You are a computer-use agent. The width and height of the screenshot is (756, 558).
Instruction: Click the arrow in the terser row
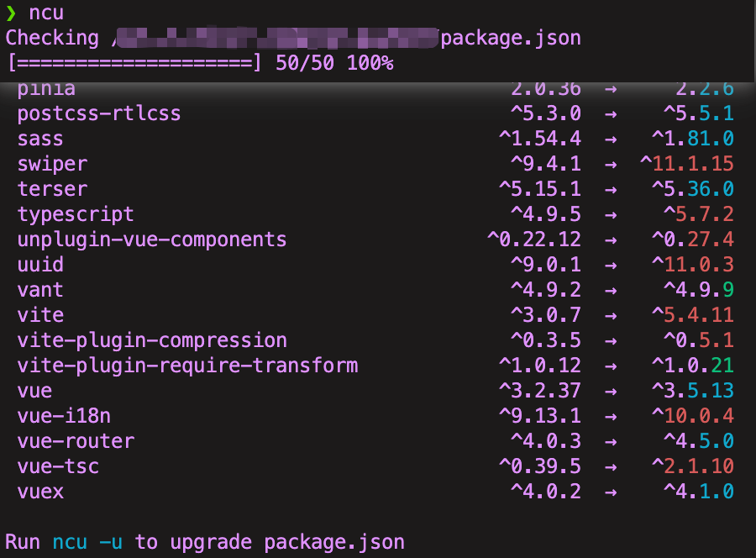611,189
